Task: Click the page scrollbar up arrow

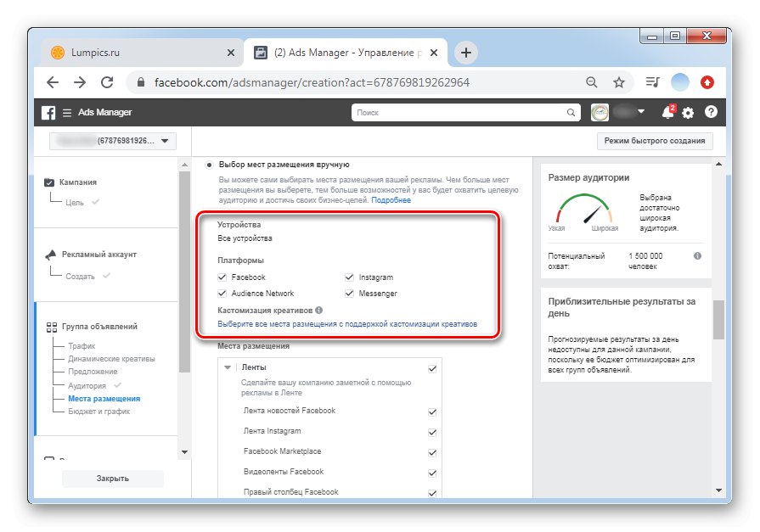Action: point(718,165)
